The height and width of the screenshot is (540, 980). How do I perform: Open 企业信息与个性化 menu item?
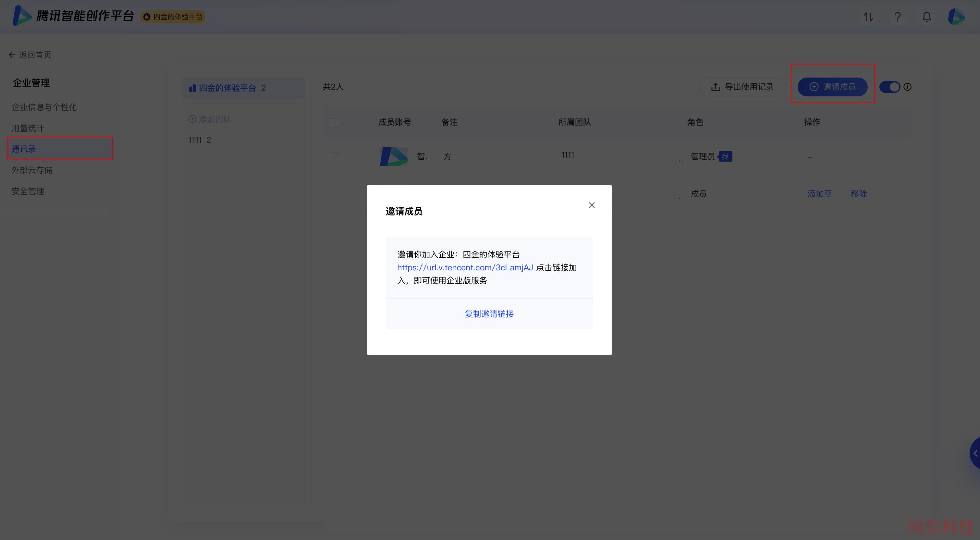pyautogui.click(x=44, y=107)
